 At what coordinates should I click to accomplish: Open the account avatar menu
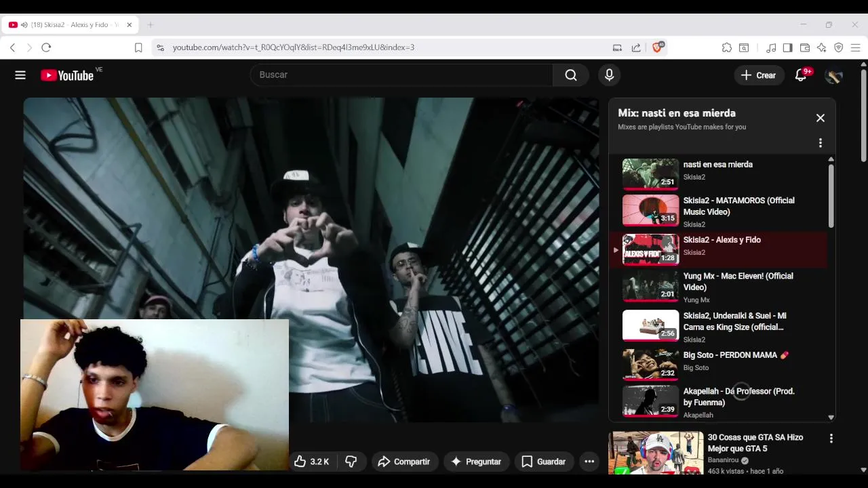(x=833, y=75)
